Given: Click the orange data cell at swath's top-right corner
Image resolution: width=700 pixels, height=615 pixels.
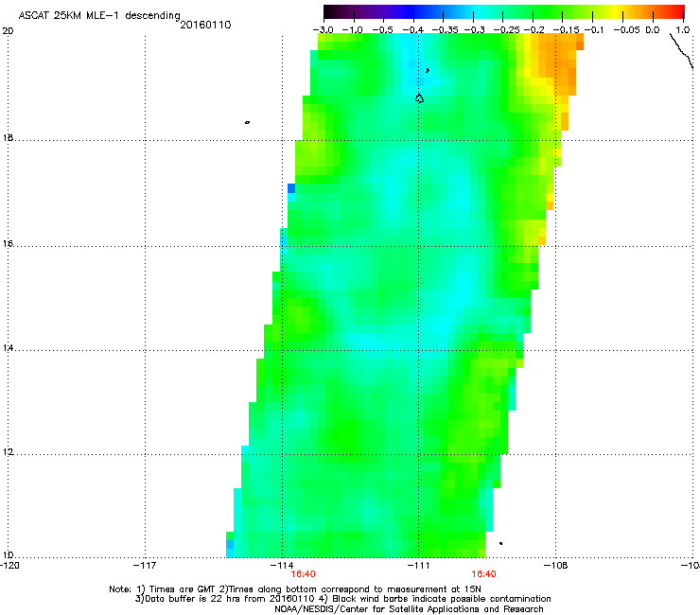Looking at the screenshot, I should pos(580,45).
